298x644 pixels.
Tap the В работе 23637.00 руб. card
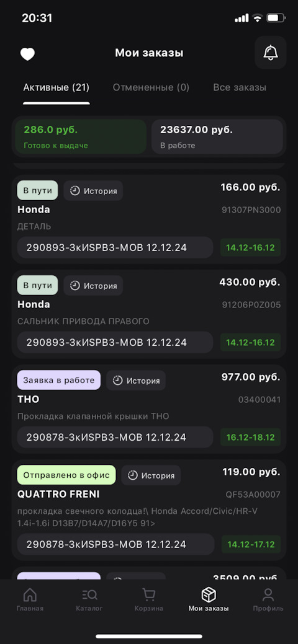pos(217,137)
